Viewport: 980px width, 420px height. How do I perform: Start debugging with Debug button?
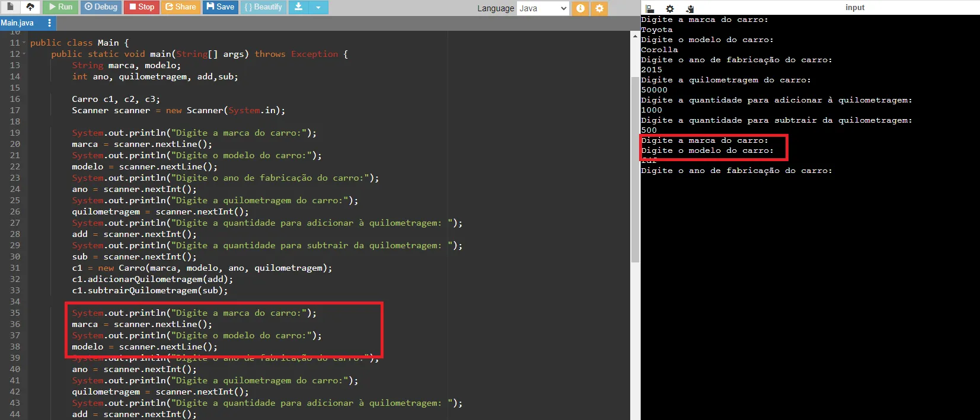(x=101, y=7)
